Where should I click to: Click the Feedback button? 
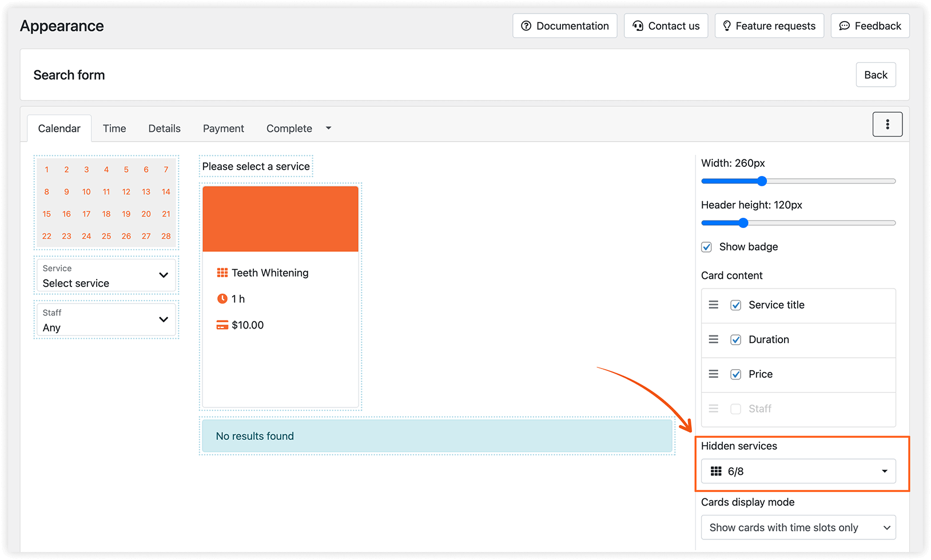(870, 25)
